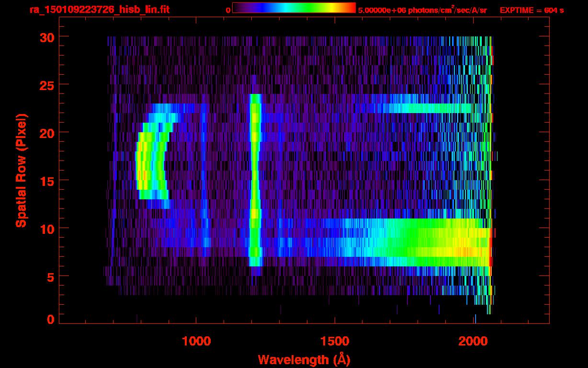Click the x-axis tick label 2000

click(474, 341)
